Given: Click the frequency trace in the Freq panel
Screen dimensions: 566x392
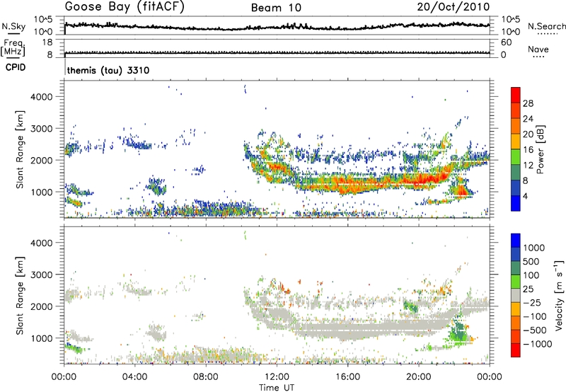Looking at the screenshot, I should [x=277, y=52].
